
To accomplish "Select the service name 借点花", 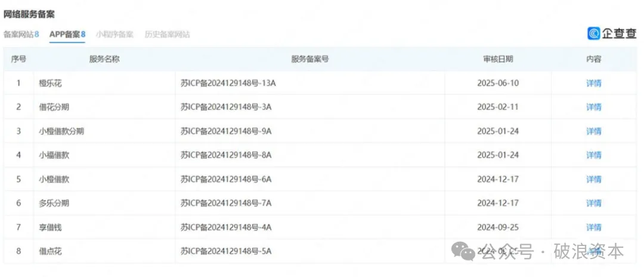I will [x=50, y=251].
